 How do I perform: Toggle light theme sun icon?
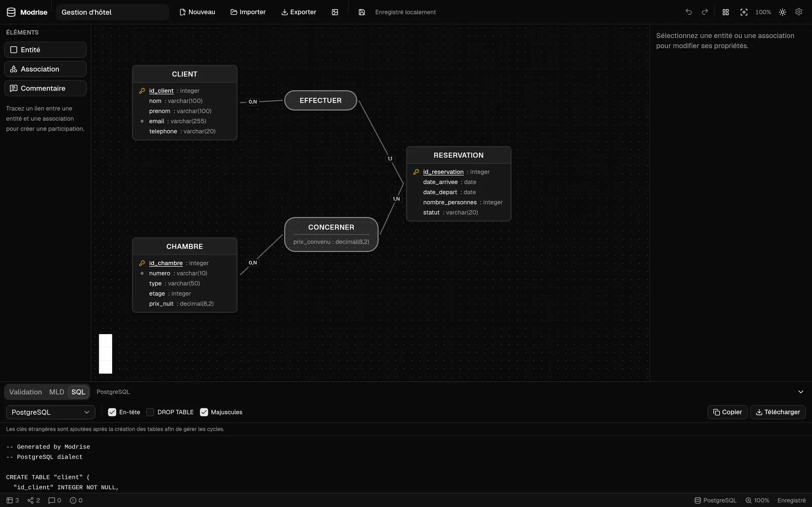pos(782,12)
